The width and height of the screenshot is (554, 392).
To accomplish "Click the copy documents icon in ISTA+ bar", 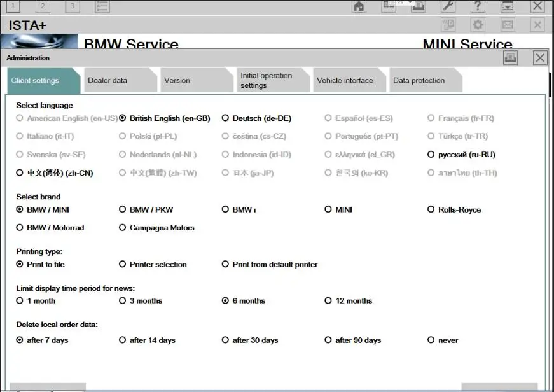I will coord(448,25).
